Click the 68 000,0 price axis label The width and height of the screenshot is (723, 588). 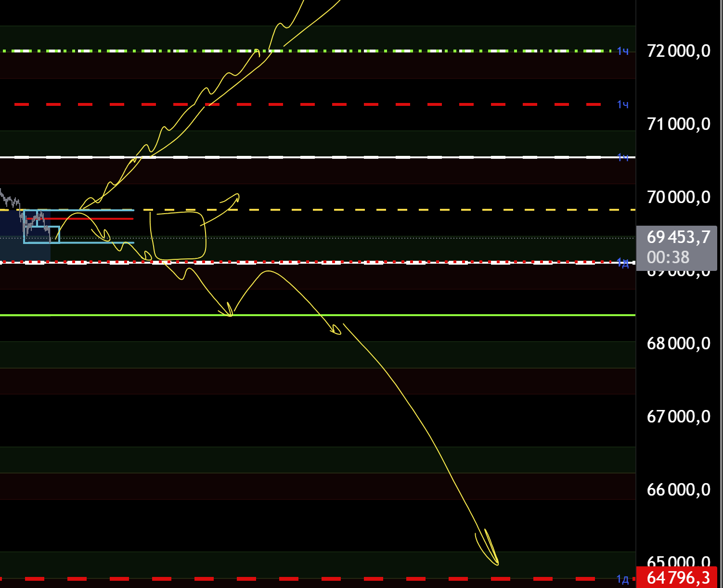[678, 343]
